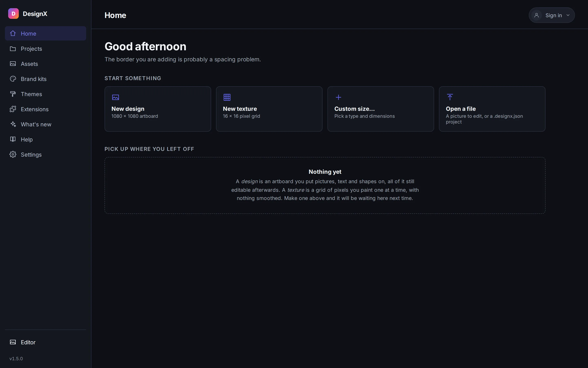Viewport: 588px width, 368px height.
Task: Click the Brand kits palette icon
Action: click(13, 79)
